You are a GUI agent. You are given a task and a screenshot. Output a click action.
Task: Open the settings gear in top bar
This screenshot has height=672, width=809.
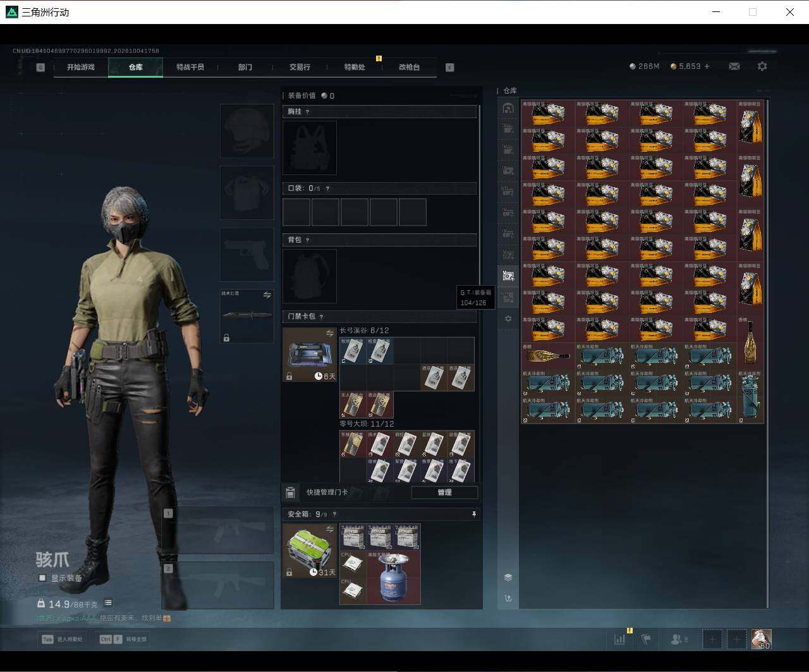coord(762,66)
